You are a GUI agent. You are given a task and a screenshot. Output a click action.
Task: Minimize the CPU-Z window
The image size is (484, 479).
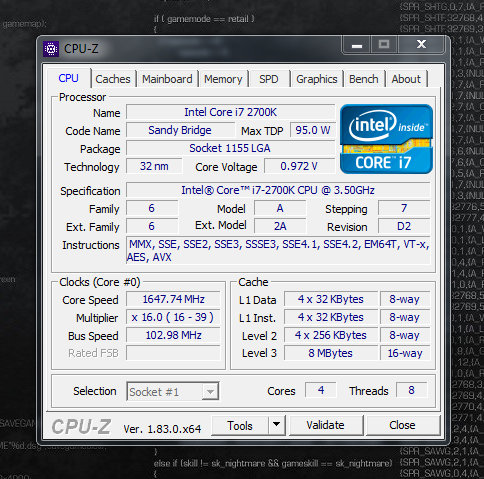[x=357, y=45]
